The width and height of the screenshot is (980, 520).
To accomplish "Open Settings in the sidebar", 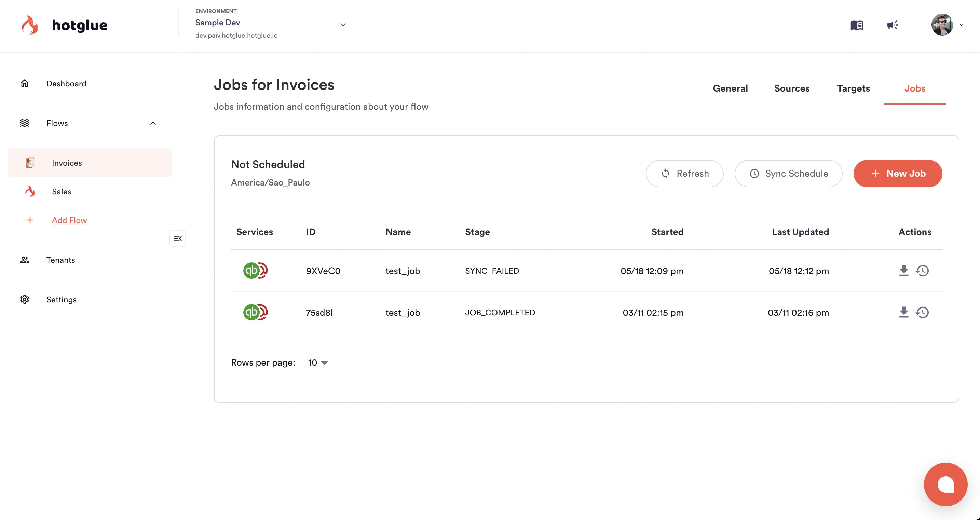I will pos(61,299).
